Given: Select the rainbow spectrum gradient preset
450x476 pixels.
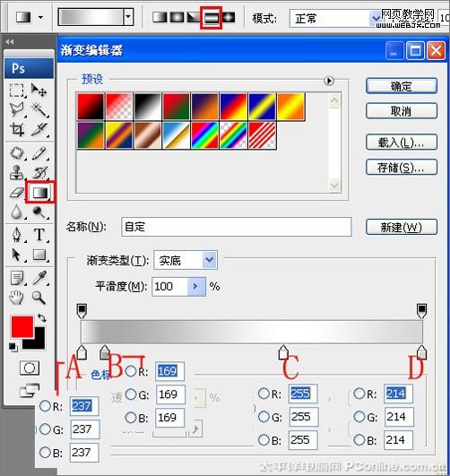Looking at the screenshot, I should point(204,135).
